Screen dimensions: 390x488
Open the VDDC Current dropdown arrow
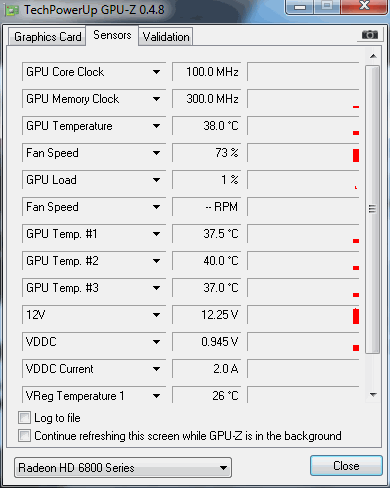point(156,369)
